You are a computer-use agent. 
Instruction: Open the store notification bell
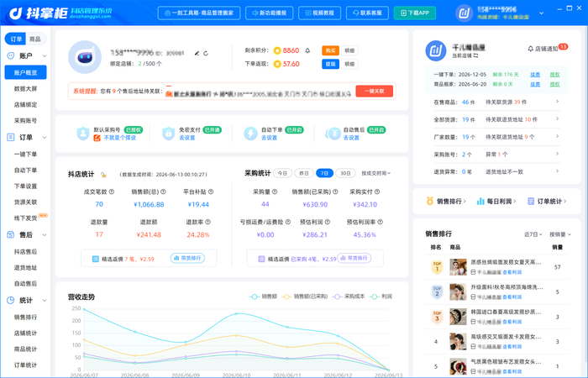(x=530, y=49)
